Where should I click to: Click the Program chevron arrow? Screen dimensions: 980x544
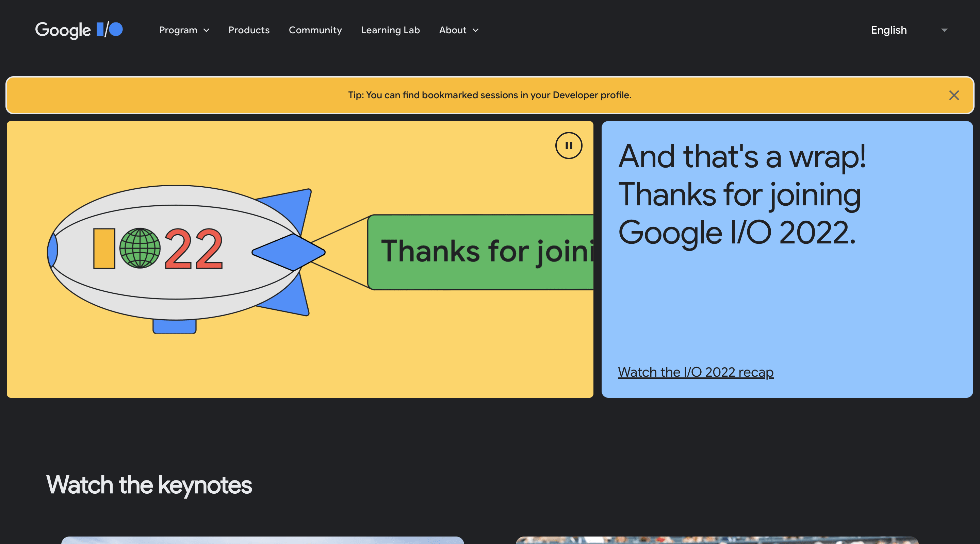point(207,30)
